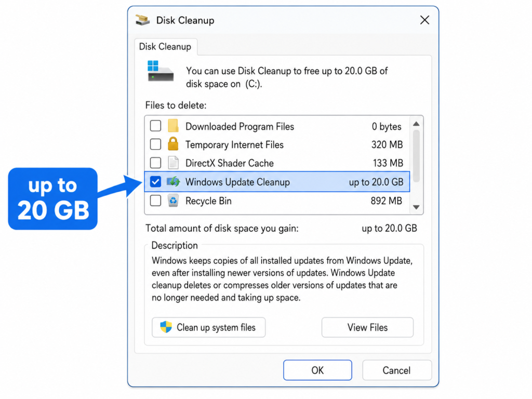Tick the DirectX Shader Cache checkbox
Image resolution: width=532 pixels, height=399 pixels.
coord(155,163)
